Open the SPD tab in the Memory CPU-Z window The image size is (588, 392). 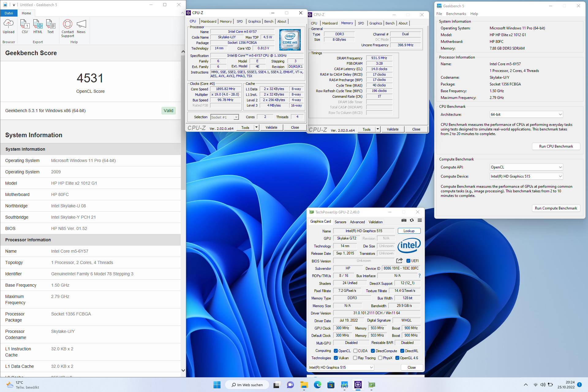tap(361, 23)
